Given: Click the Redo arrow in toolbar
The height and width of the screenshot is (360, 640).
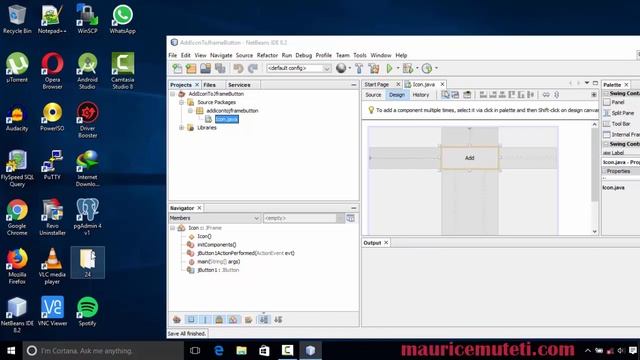Looking at the screenshot, I should (x=253, y=68).
